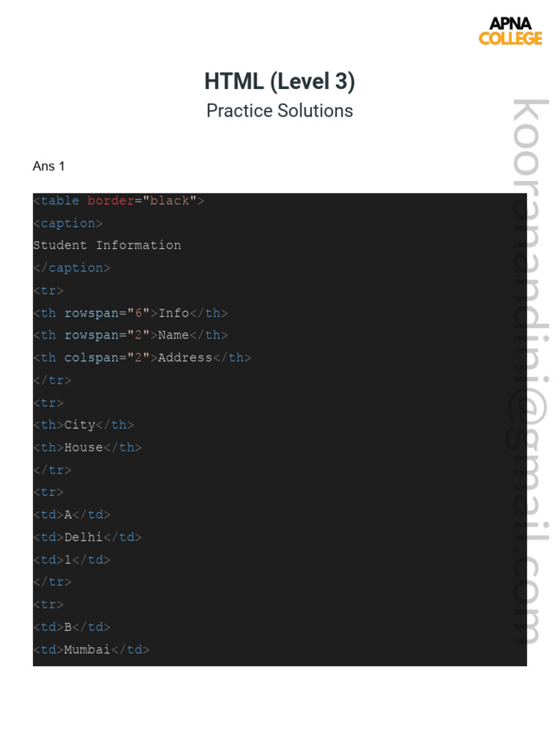This screenshot has width=560, height=747.
Task: Click the House header cell line
Action: coord(87,447)
